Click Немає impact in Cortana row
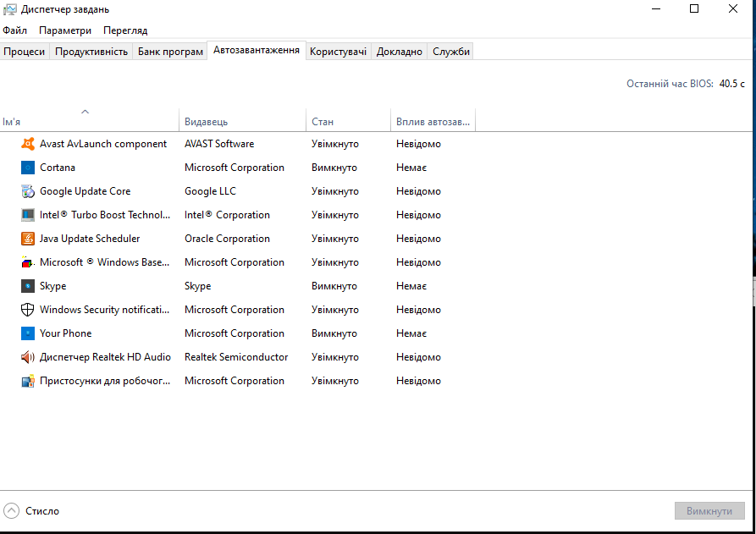756x534 pixels. pyautogui.click(x=411, y=168)
